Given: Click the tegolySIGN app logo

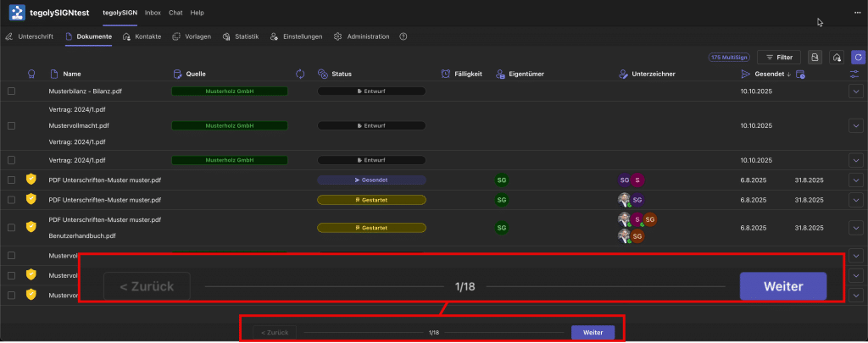Looking at the screenshot, I should pos(16,13).
